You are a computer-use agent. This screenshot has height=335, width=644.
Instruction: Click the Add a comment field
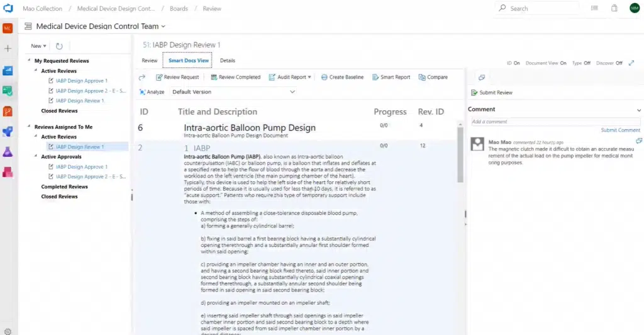(x=555, y=122)
